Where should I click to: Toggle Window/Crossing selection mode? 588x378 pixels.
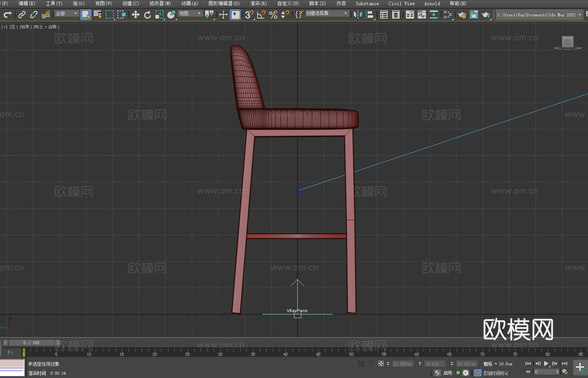tap(122, 14)
